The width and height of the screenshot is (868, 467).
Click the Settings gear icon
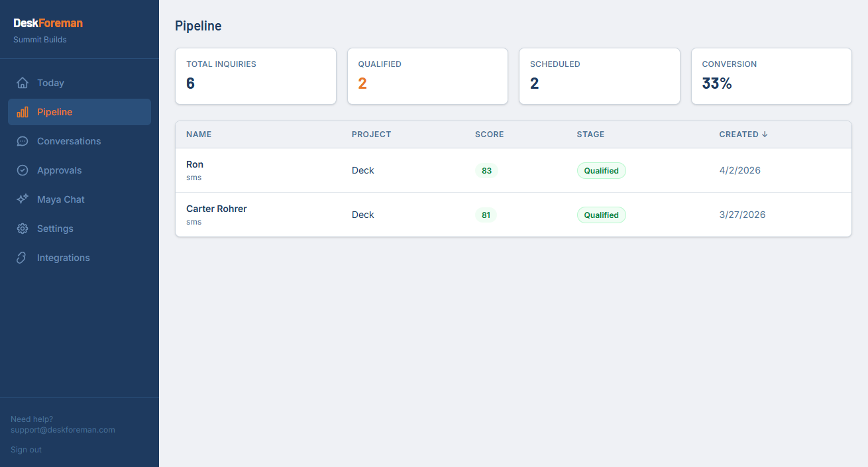click(x=23, y=229)
